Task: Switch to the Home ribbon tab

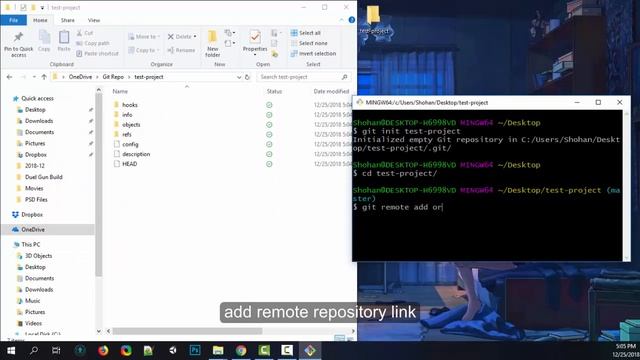Action: coord(40,20)
